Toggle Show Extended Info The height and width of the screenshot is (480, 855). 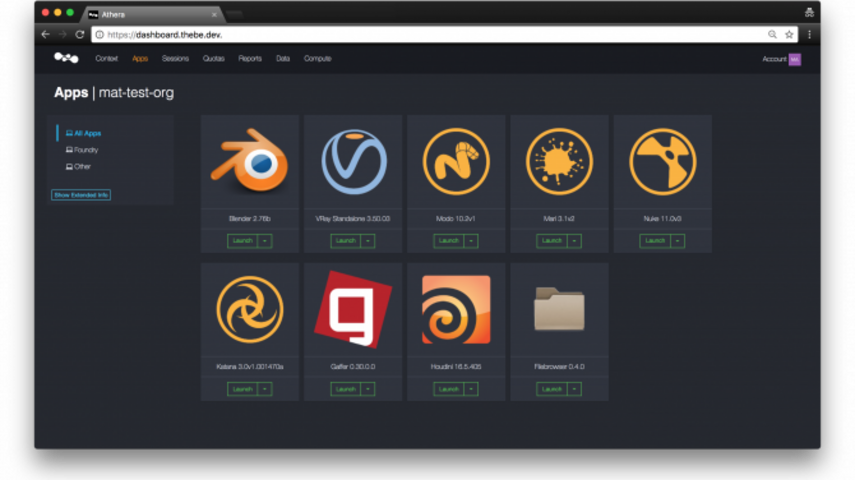point(81,195)
